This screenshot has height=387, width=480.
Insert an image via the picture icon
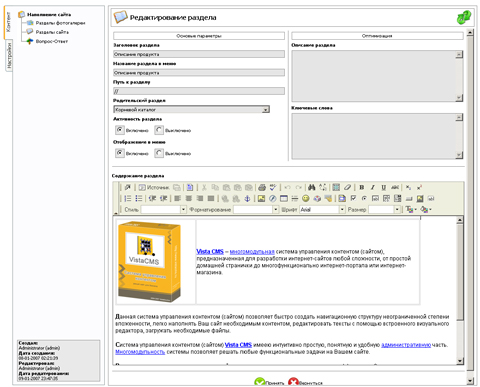pos(261,199)
